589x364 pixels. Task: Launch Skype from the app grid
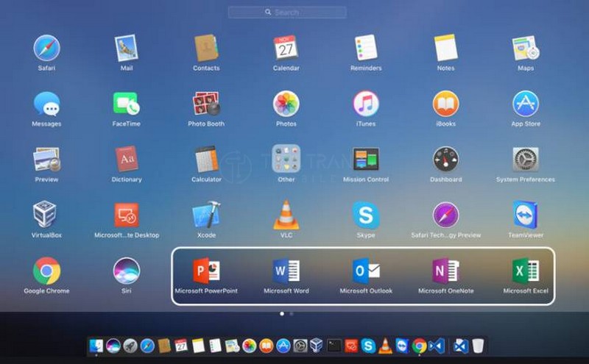coord(366,215)
